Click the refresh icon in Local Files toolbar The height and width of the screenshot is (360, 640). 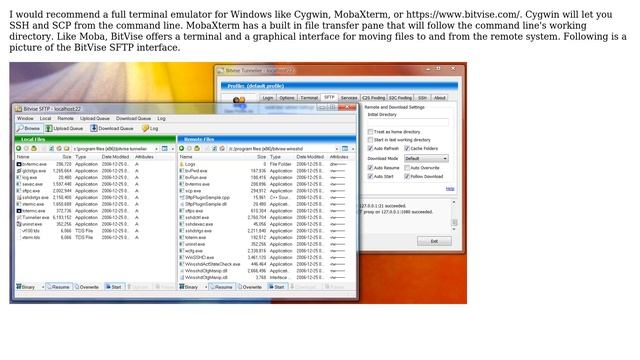(51, 149)
